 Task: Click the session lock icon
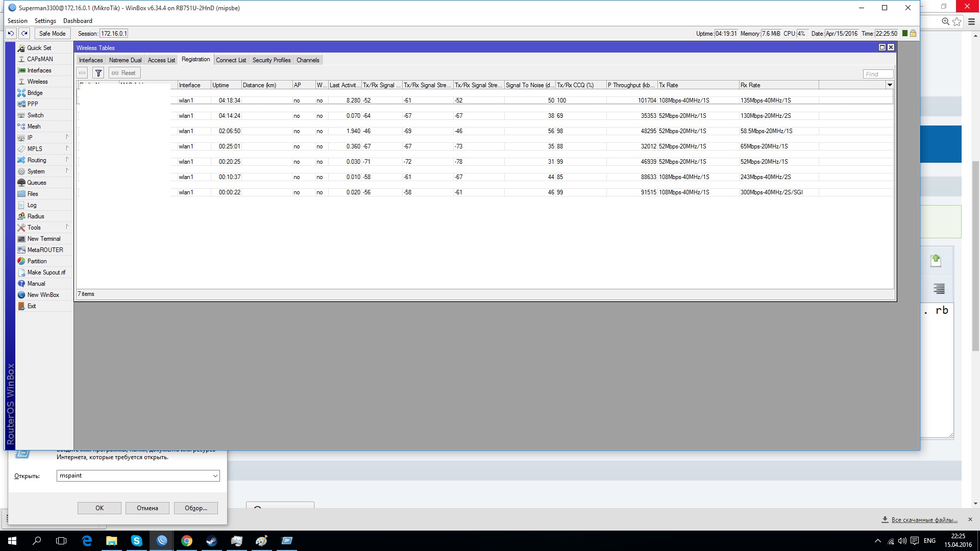(913, 34)
